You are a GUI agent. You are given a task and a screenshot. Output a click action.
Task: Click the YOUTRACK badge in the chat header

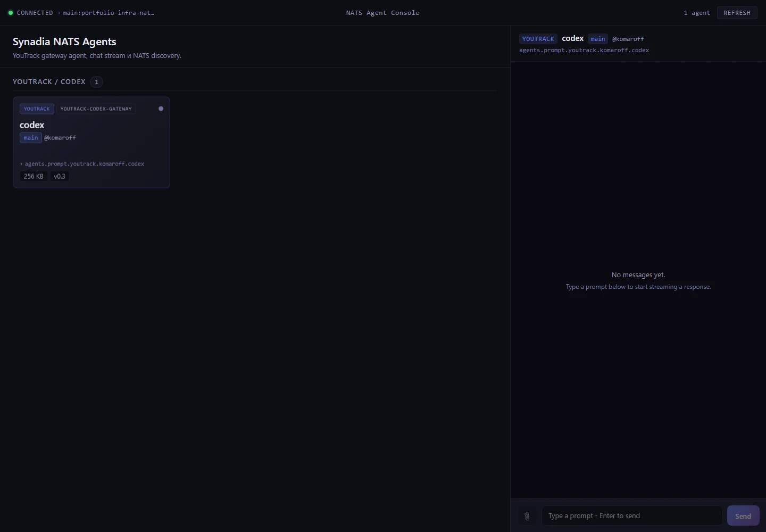[x=538, y=39]
